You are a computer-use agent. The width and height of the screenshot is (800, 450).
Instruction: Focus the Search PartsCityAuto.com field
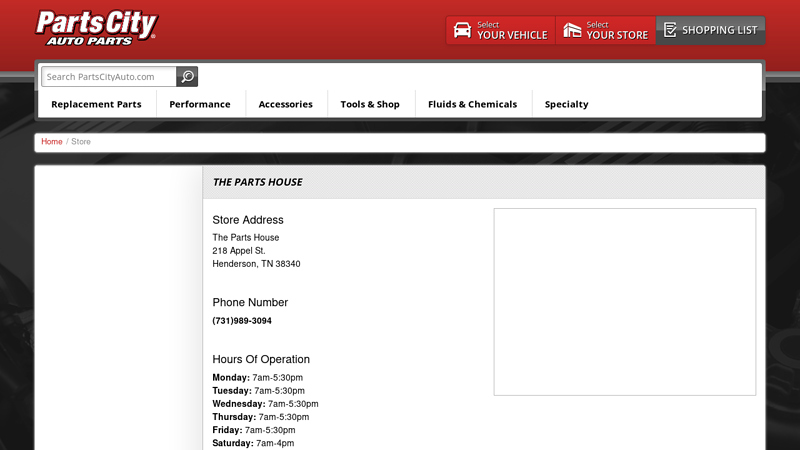point(109,77)
